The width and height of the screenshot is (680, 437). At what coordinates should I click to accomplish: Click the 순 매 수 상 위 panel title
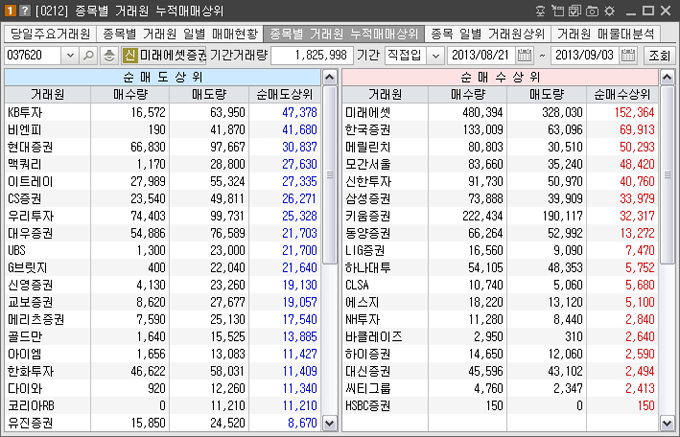[500, 77]
